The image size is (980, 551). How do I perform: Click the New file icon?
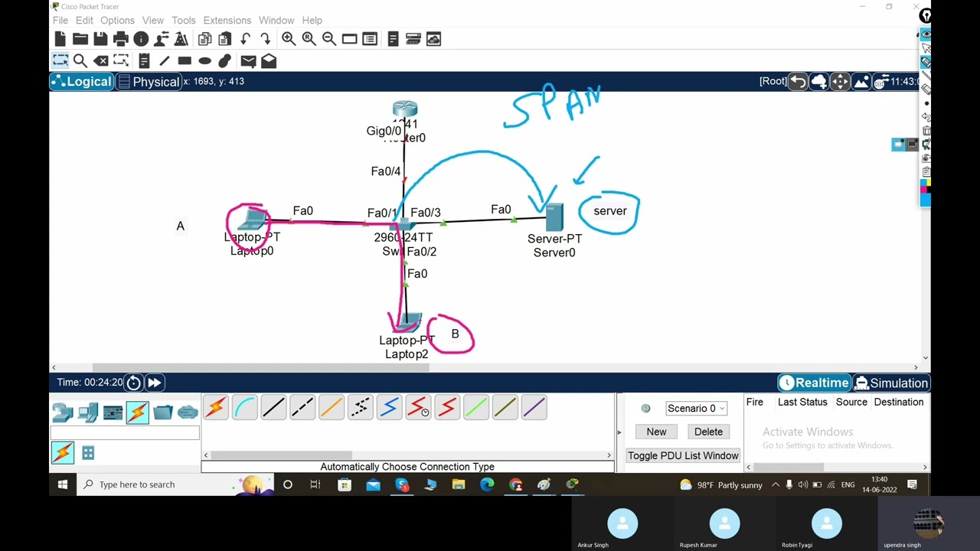point(60,39)
